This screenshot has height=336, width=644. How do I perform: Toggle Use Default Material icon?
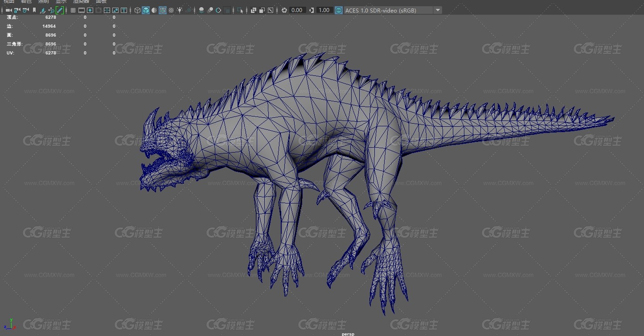tap(154, 10)
